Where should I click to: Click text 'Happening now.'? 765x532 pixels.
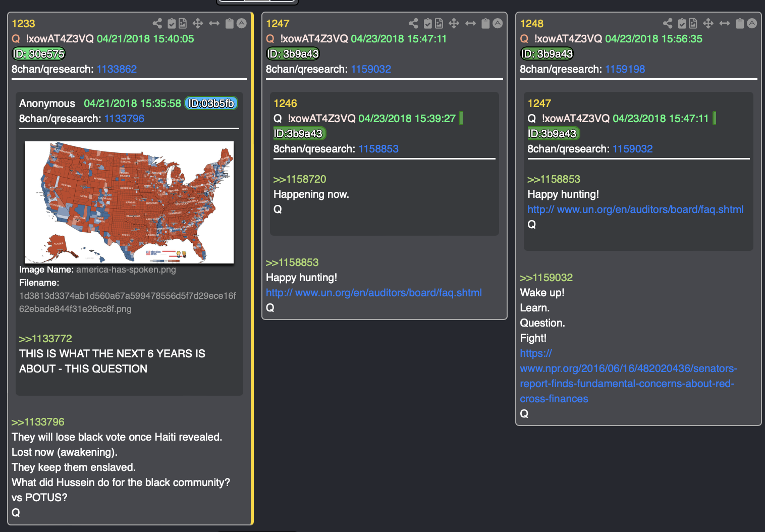[x=311, y=194]
